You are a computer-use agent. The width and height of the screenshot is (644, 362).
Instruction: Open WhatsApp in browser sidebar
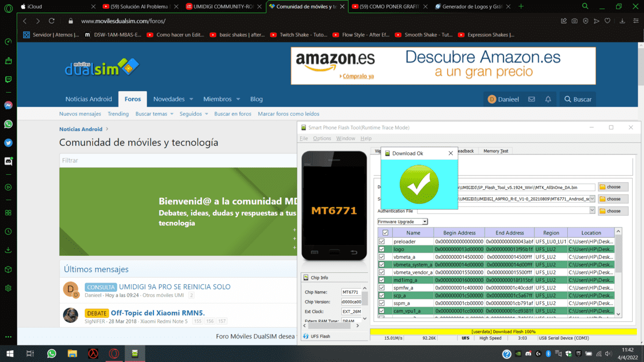8,124
